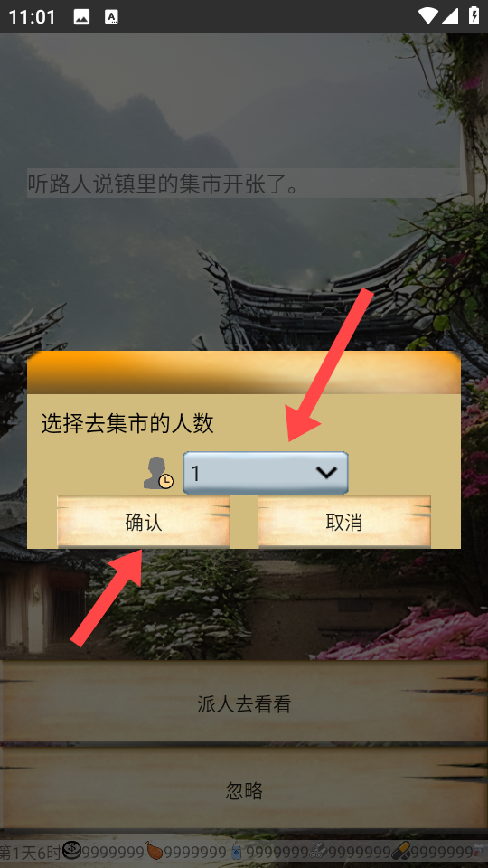Open the people count dropdown showing 1
Image resolution: width=488 pixels, height=868 pixels.
pos(266,473)
